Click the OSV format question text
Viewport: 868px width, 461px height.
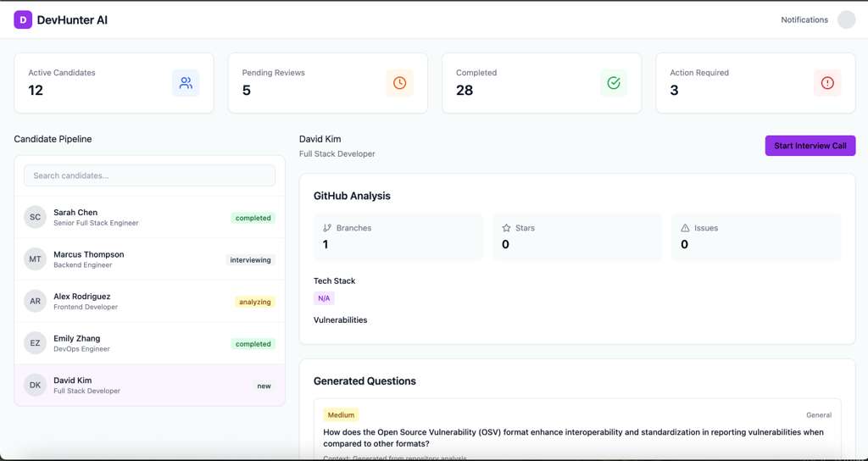[573, 438]
